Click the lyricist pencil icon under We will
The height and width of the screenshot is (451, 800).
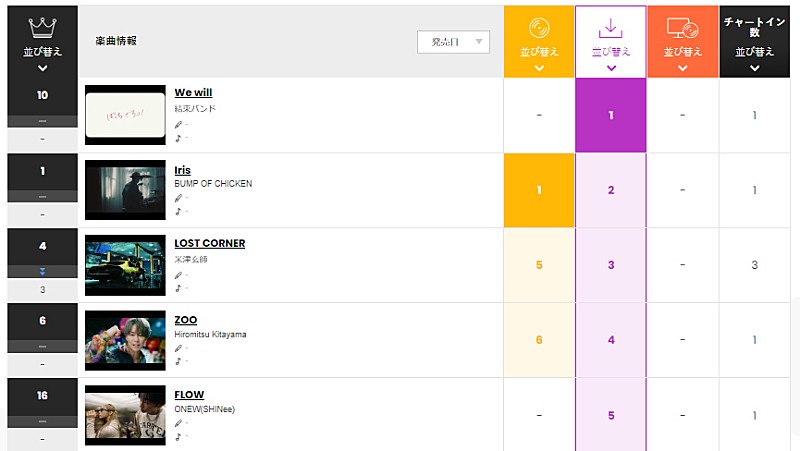point(179,124)
